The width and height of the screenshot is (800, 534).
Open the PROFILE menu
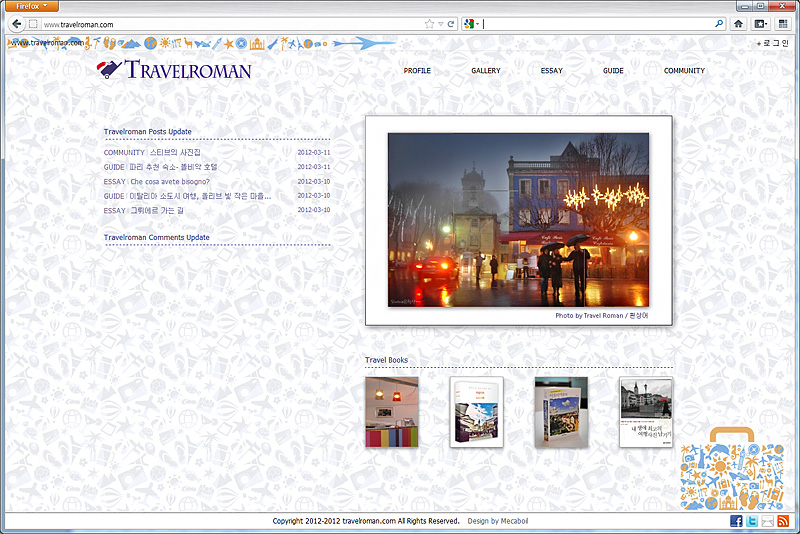pyautogui.click(x=417, y=70)
